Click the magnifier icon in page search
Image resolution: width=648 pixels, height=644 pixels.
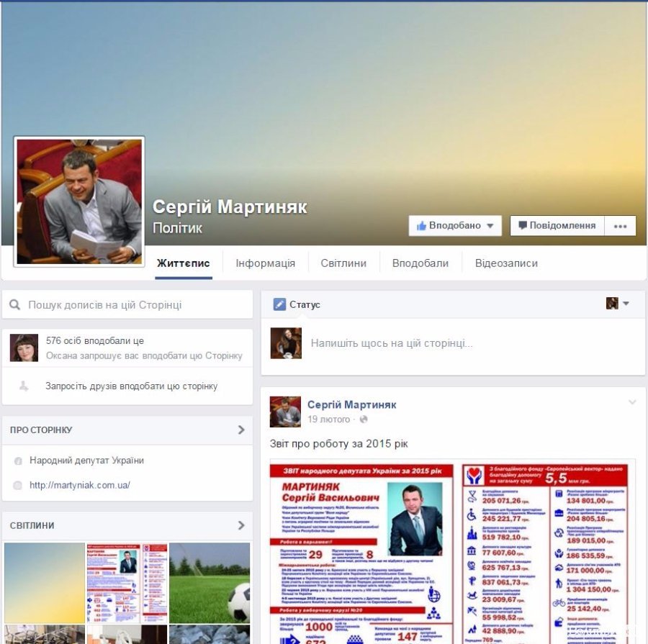tap(14, 305)
